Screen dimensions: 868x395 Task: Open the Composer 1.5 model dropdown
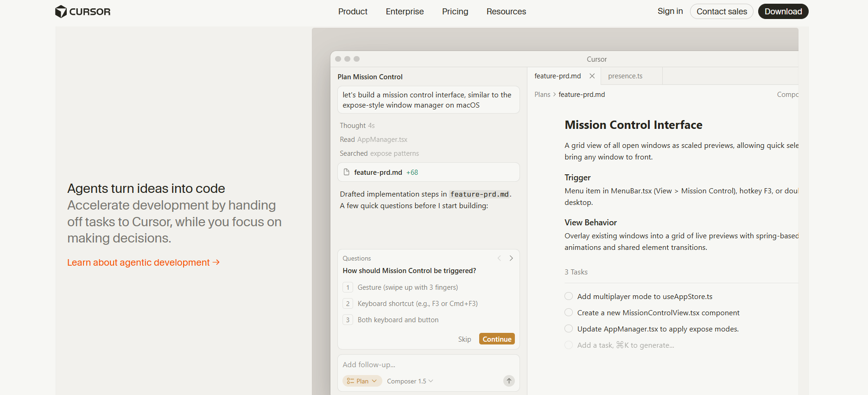tap(410, 381)
